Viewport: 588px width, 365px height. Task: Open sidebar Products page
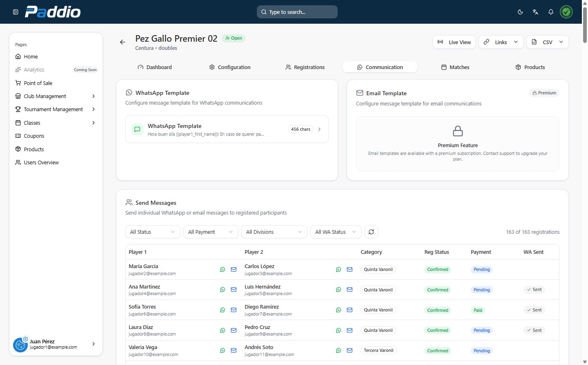pos(56,149)
